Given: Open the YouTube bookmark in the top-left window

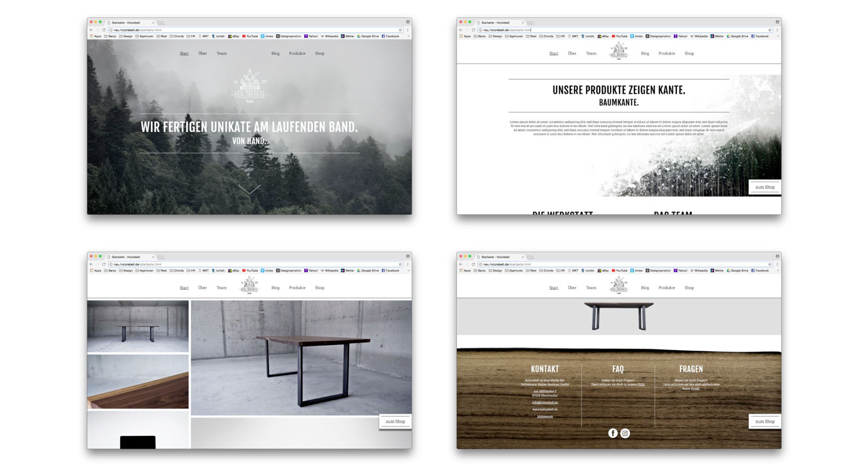Looking at the screenshot, I should pyautogui.click(x=250, y=36).
